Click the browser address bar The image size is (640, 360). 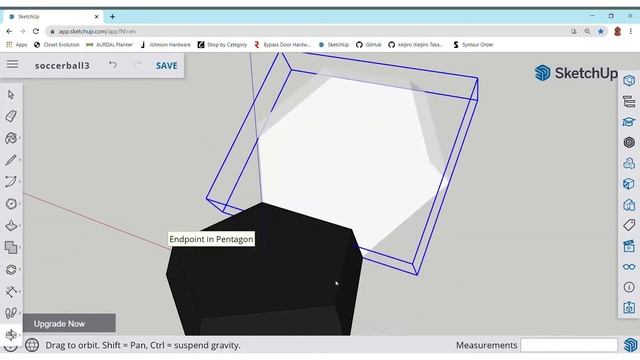(306, 31)
